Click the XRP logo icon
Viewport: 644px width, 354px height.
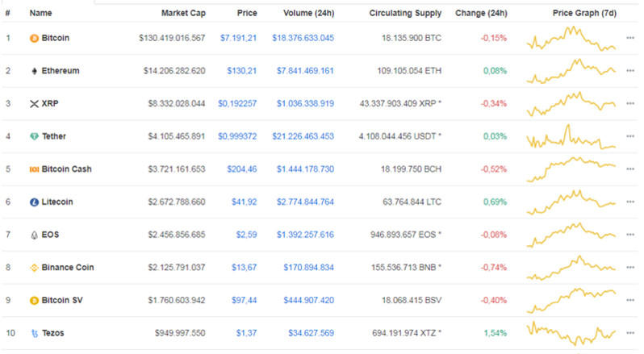pyautogui.click(x=34, y=104)
